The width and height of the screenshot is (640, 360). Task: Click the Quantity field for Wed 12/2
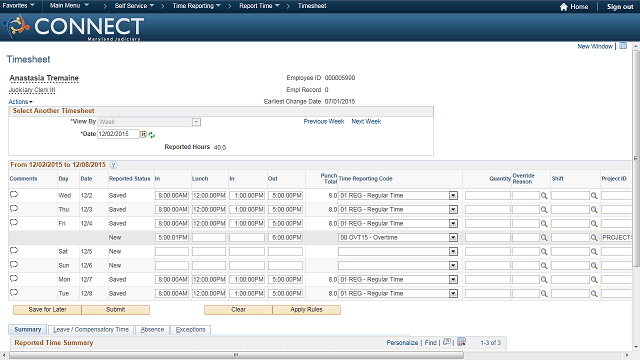(488, 196)
